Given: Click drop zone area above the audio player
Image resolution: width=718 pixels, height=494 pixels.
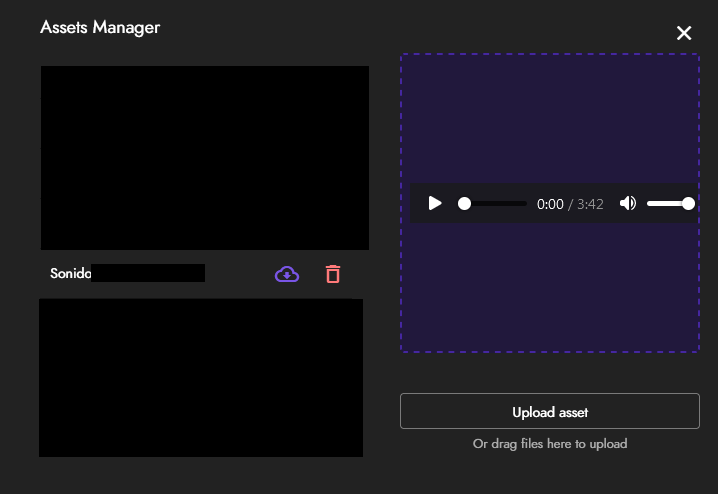Looking at the screenshot, I should point(549,118).
